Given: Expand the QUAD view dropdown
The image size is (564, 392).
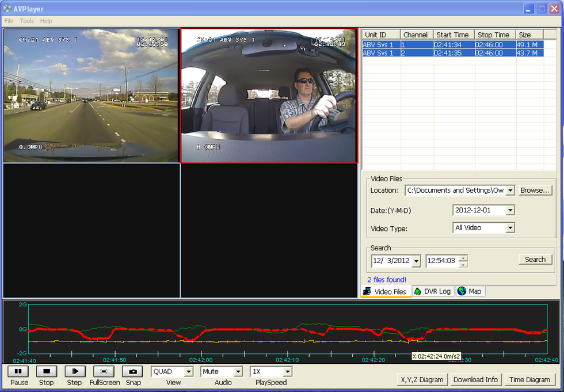Looking at the screenshot, I should tap(188, 372).
